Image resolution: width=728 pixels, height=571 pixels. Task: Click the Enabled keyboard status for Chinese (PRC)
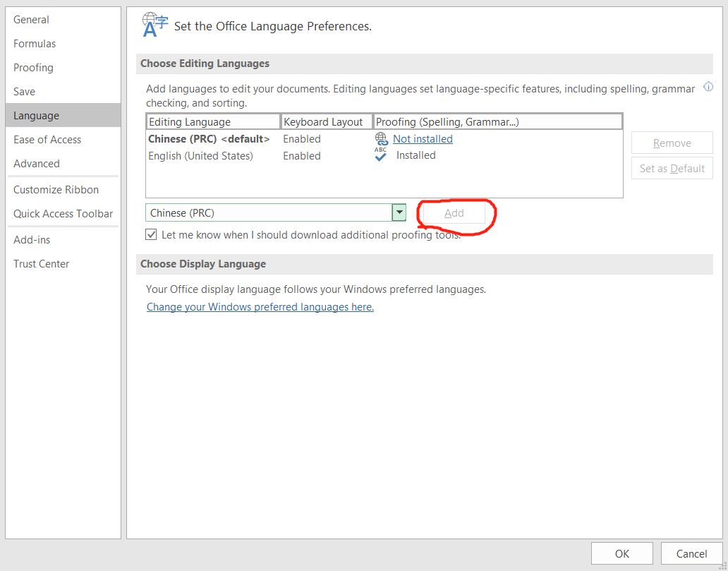(302, 139)
